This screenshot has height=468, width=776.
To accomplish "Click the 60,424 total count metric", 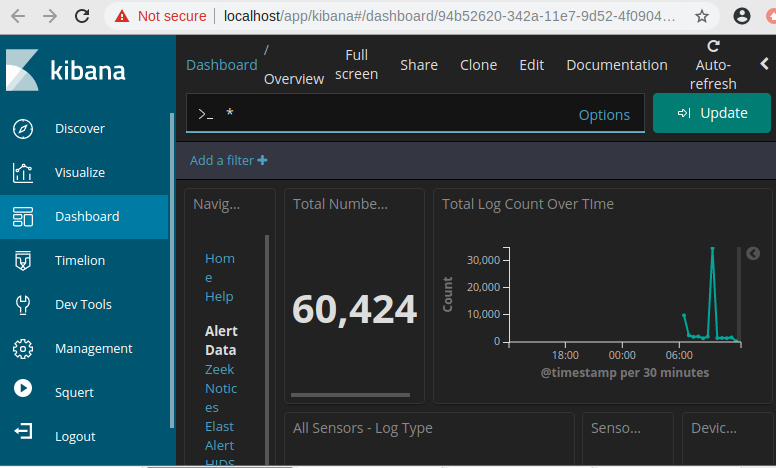I will pyautogui.click(x=354, y=310).
